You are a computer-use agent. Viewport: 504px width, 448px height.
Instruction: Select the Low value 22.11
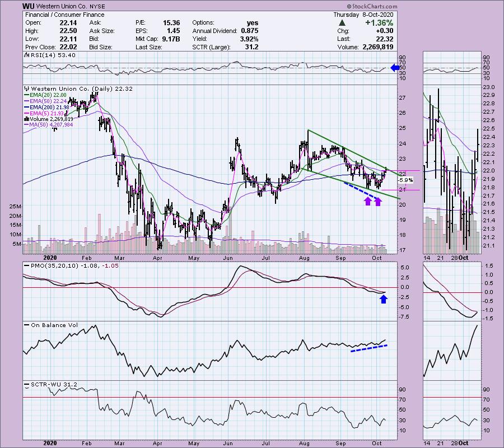[68, 39]
